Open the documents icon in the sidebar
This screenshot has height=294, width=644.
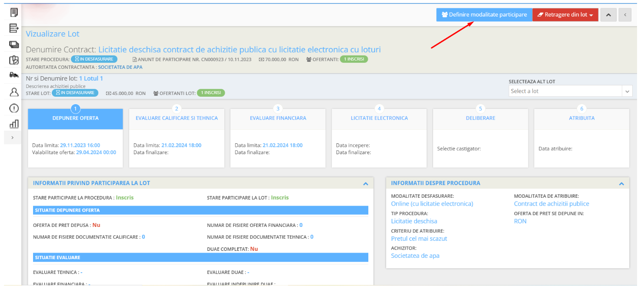tap(13, 12)
